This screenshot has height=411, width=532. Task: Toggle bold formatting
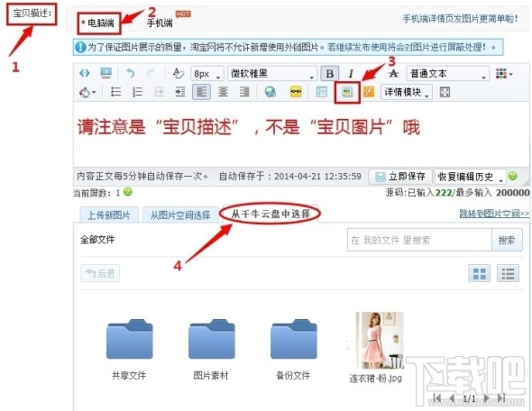point(330,73)
